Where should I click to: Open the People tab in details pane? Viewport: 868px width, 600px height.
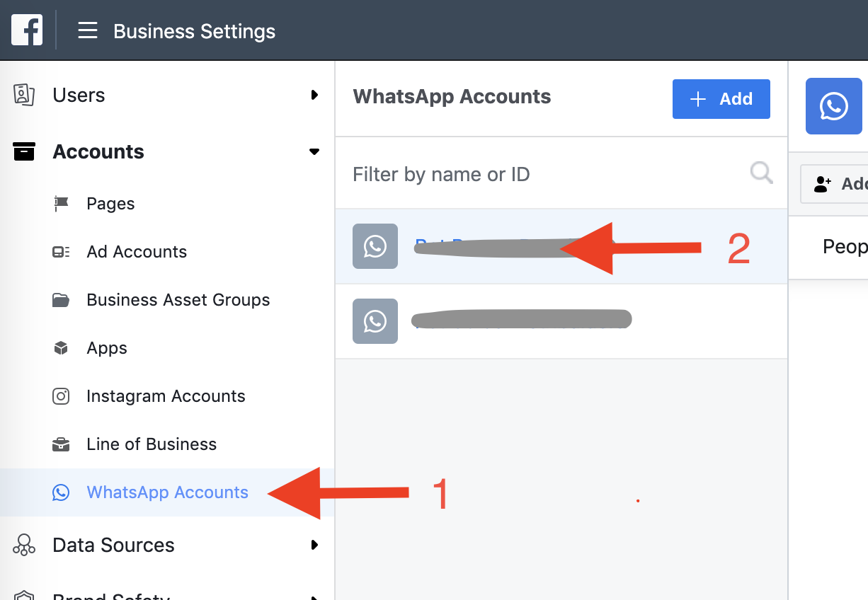pyautogui.click(x=845, y=246)
